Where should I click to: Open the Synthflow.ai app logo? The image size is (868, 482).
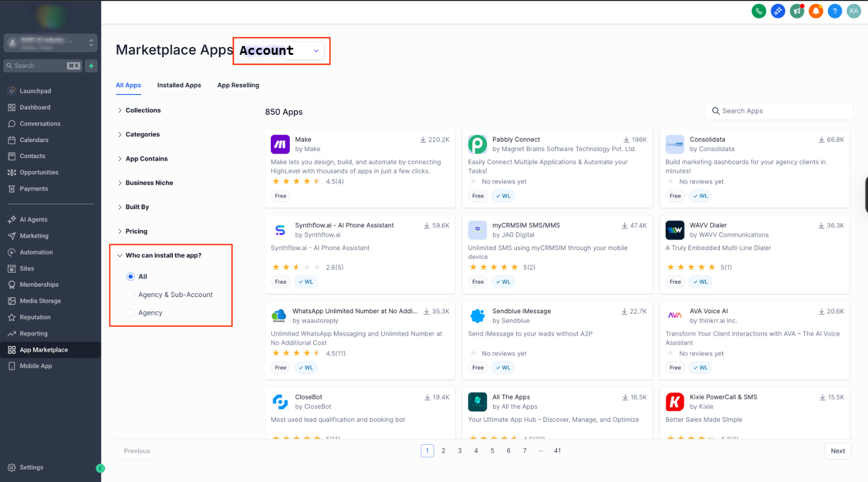pyautogui.click(x=280, y=230)
